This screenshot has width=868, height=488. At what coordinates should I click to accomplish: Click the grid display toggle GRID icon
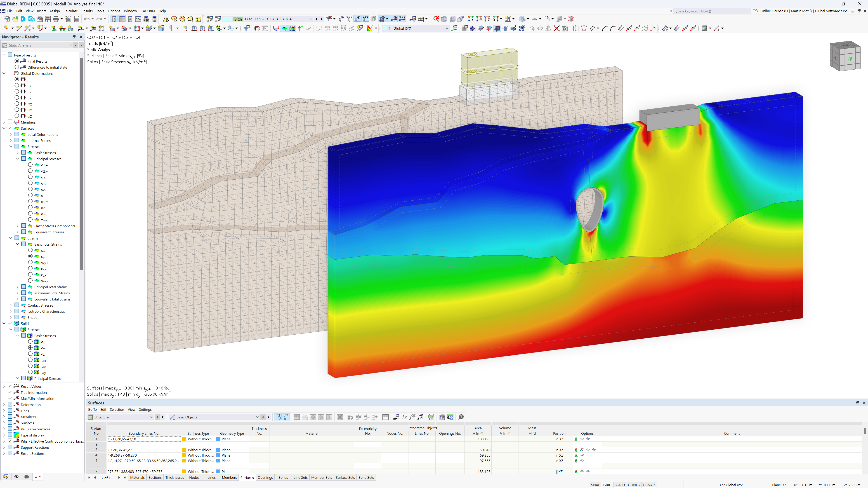point(607,484)
